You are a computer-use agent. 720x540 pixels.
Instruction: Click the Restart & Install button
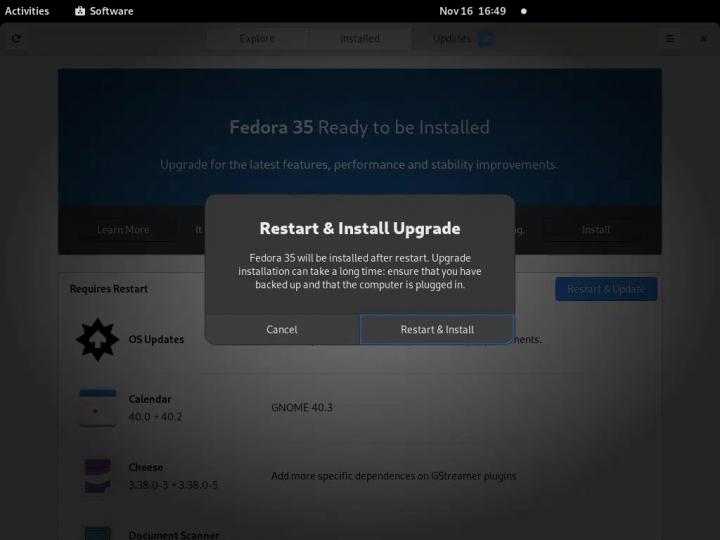coord(437,329)
